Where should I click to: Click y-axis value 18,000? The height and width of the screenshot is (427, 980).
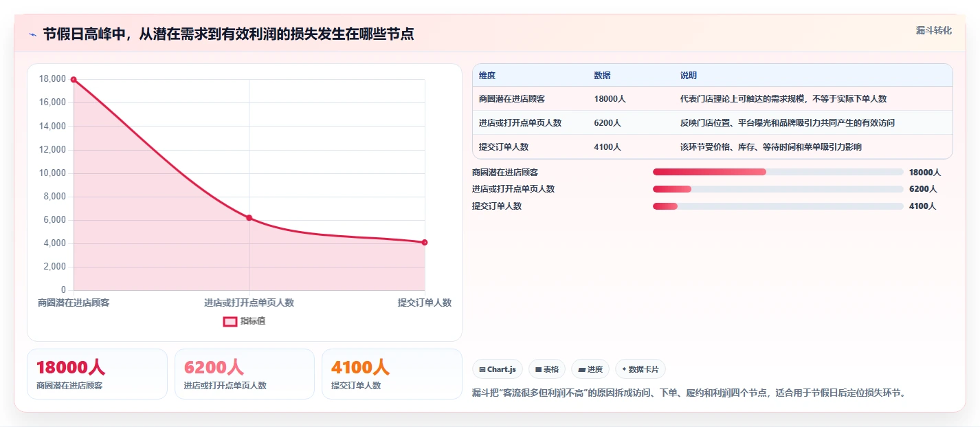click(53, 79)
